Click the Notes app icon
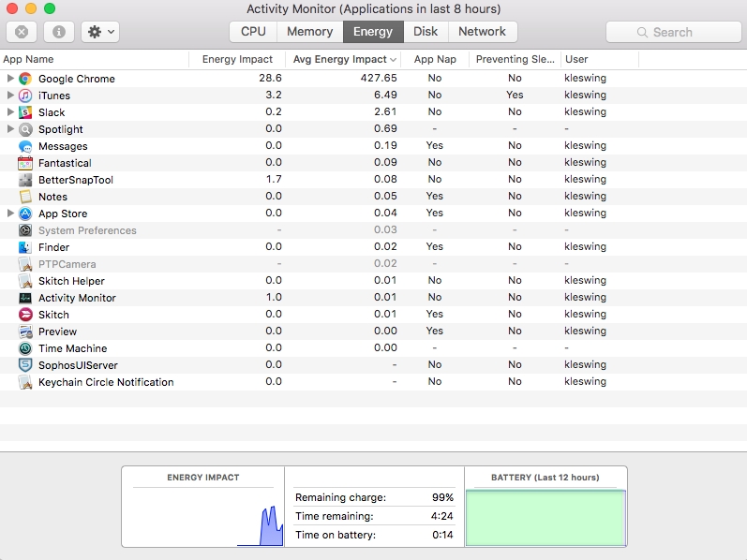 pos(25,197)
